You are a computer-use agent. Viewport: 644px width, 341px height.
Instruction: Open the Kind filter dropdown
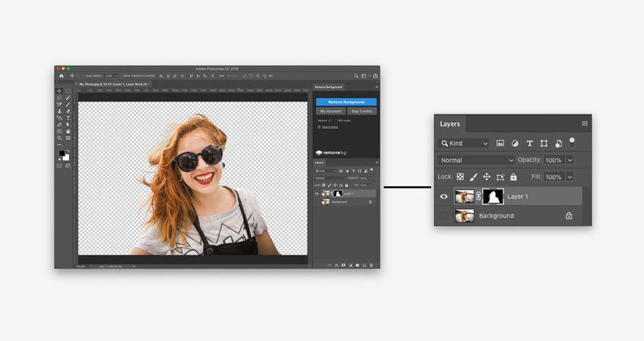[x=465, y=143]
